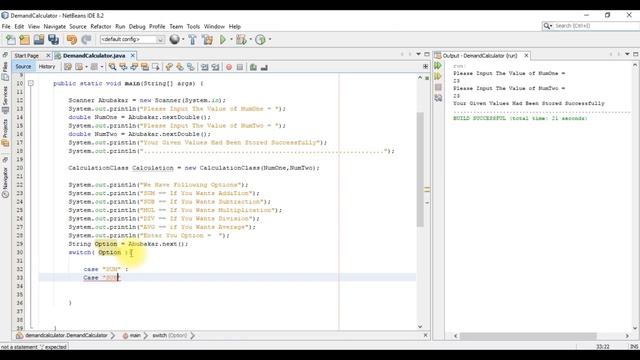
Task: Open the Debug menu
Action: 137,27
